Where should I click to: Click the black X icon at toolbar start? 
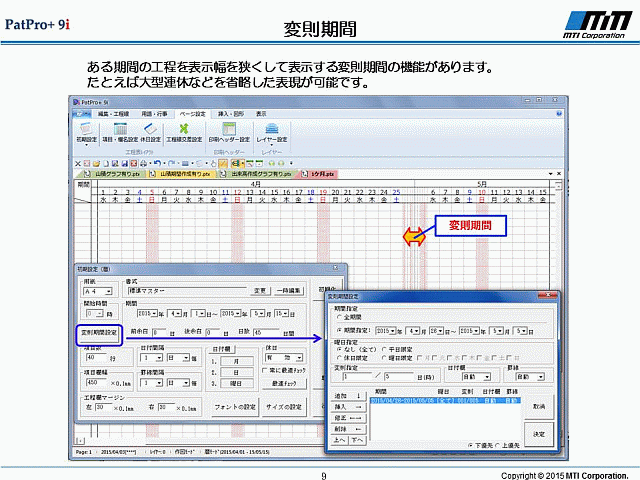(x=78, y=164)
